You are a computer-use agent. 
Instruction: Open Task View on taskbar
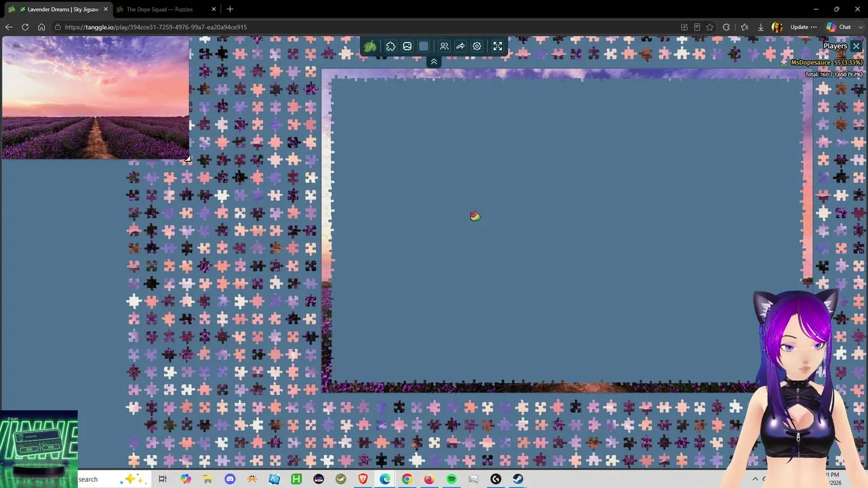tap(163, 479)
